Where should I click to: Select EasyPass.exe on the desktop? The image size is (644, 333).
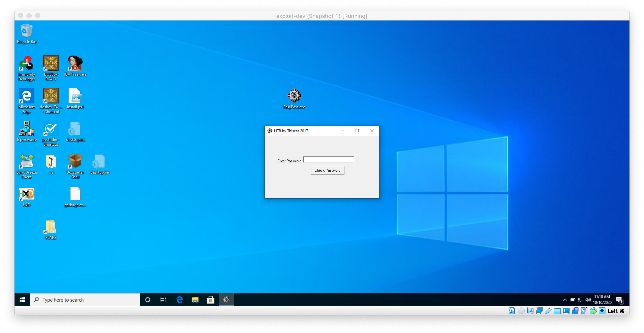[x=294, y=98]
